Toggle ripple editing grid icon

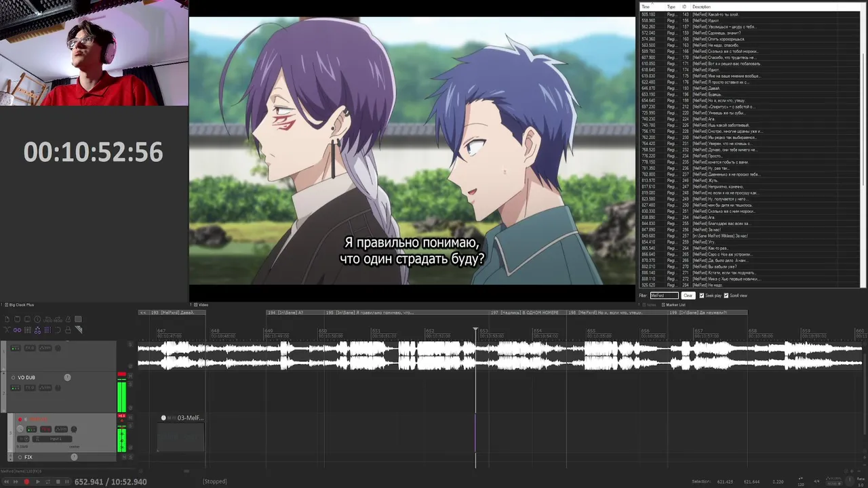pyautogui.click(x=28, y=329)
